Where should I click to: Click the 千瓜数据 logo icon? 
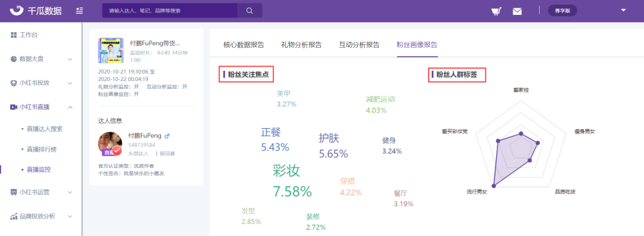point(17,10)
